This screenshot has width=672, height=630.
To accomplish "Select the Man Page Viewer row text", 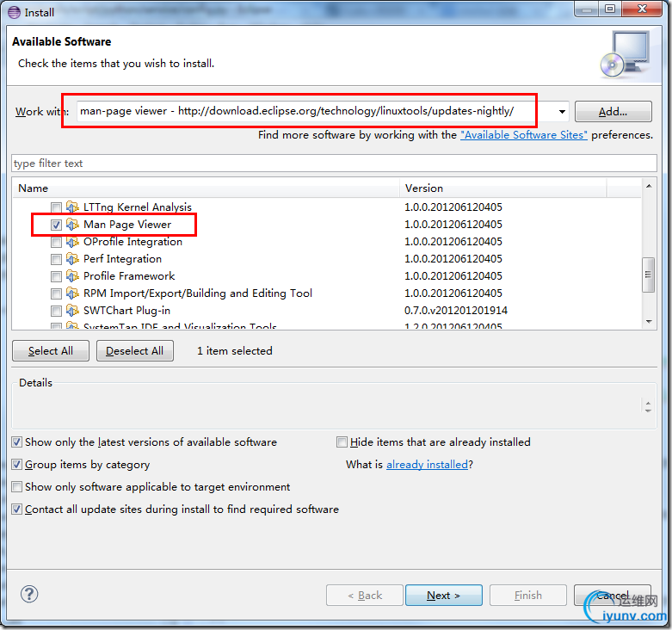I will pos(127,225).
